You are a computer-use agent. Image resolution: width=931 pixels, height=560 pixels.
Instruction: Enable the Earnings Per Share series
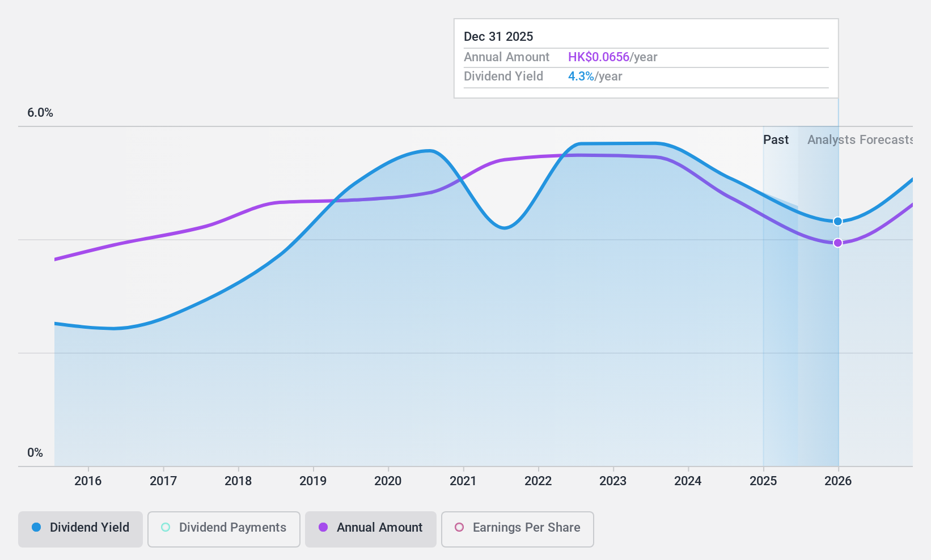click(x=518, y=529)
